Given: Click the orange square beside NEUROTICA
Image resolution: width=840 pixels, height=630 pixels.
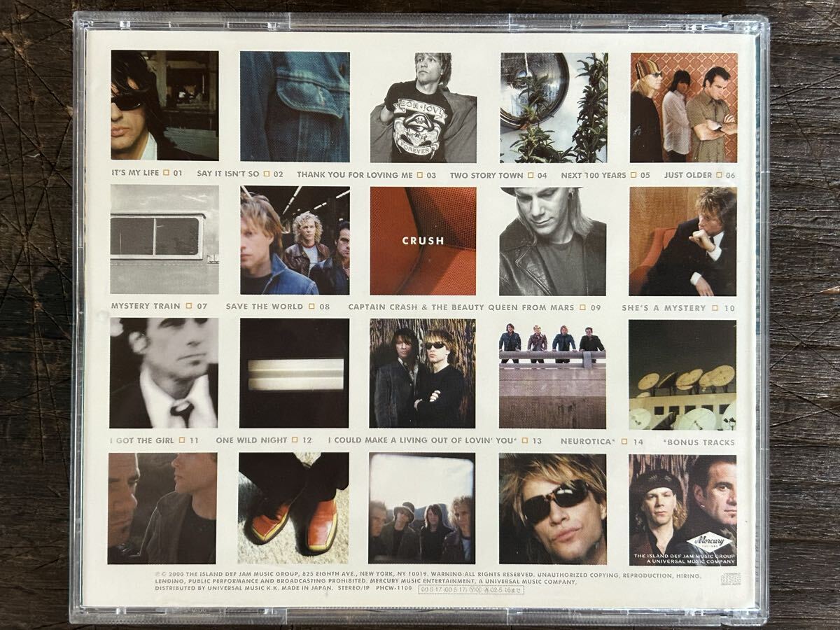Looking at the screenshot, I should [x=623, y=441].
